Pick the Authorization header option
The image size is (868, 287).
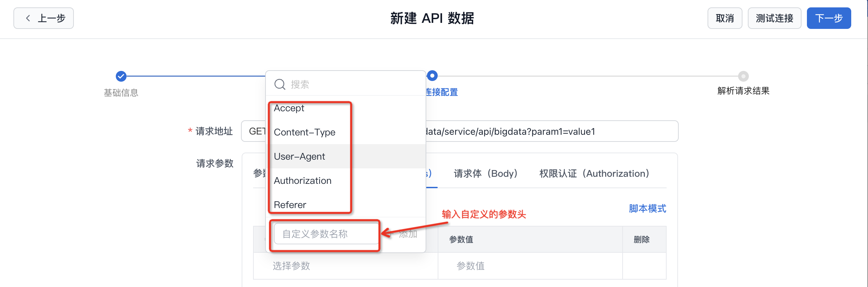(x=302, y=181)
